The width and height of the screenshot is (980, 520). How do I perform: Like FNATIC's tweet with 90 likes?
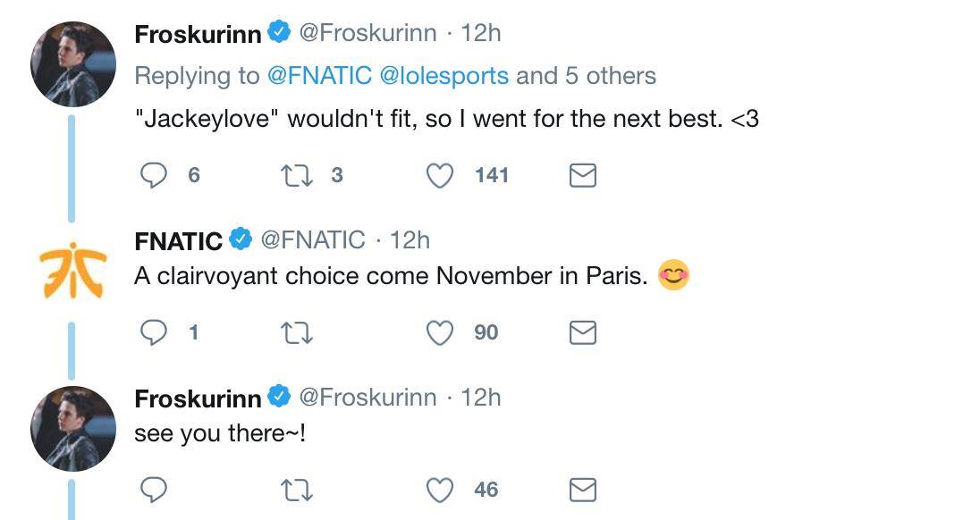[x=439, y=333]
